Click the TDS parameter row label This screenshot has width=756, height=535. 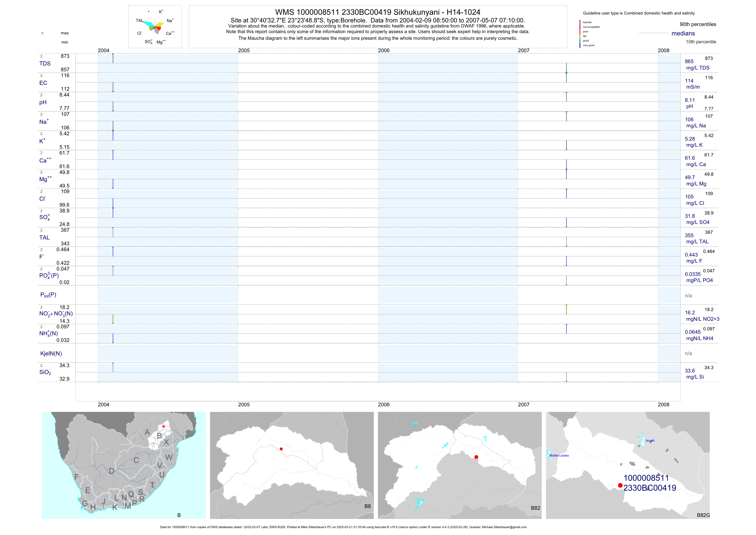[x=45, y=64]
